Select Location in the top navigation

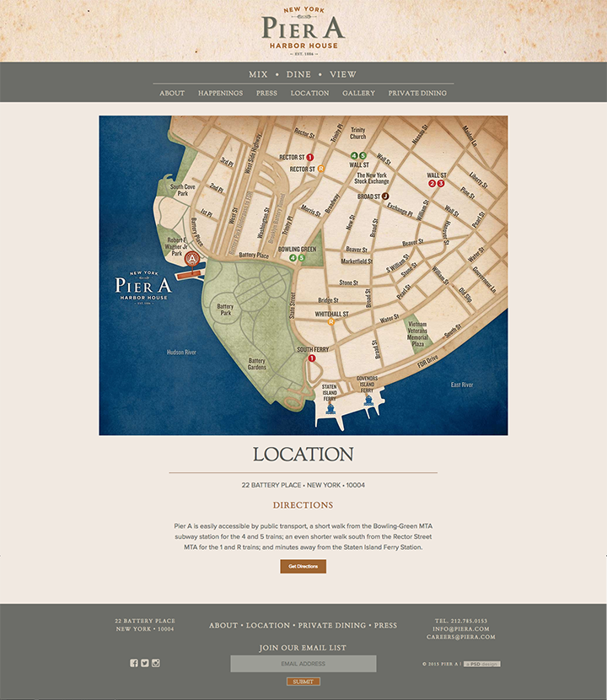click(x=309, y=93)
